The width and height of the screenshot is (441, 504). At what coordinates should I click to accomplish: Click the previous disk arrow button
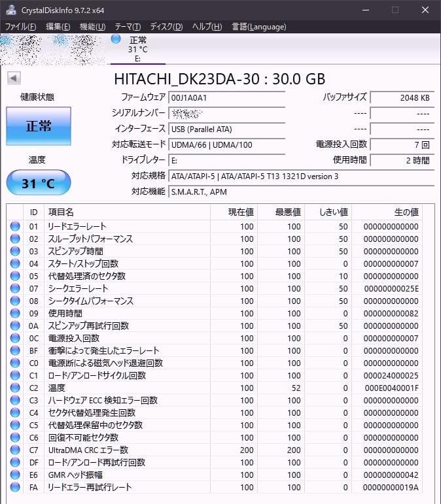[14, 78]
